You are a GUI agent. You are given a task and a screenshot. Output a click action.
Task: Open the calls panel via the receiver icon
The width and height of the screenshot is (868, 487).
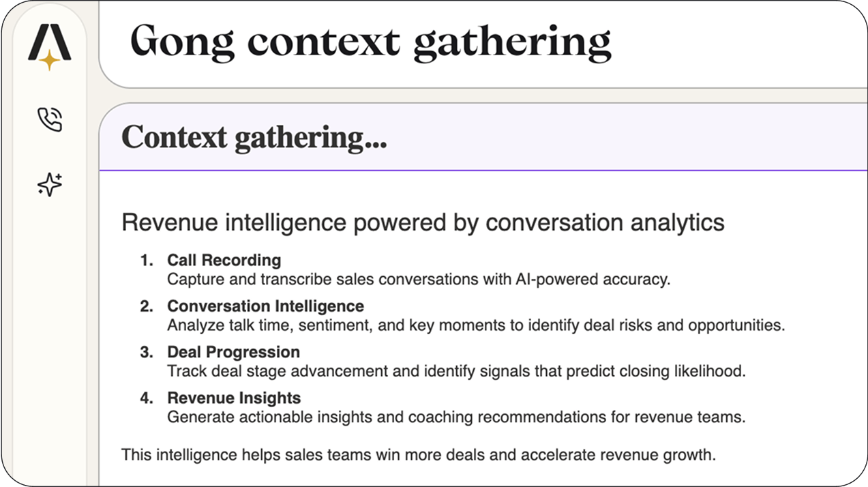click(x=49, y=119)
